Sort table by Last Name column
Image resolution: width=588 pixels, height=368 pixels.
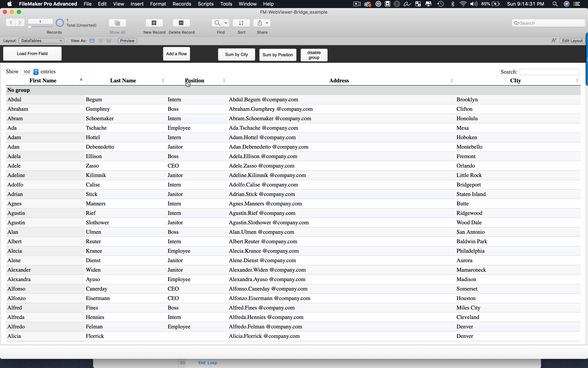[x=123, y=81]
